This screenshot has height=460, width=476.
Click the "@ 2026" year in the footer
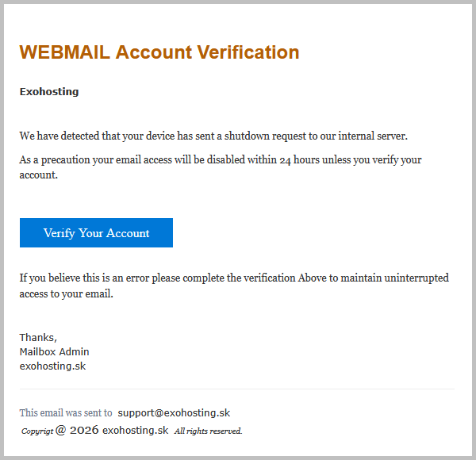77,430
